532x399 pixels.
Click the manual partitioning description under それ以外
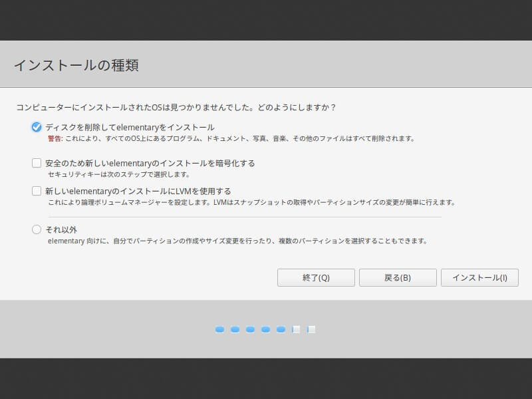tap(237, 241)
